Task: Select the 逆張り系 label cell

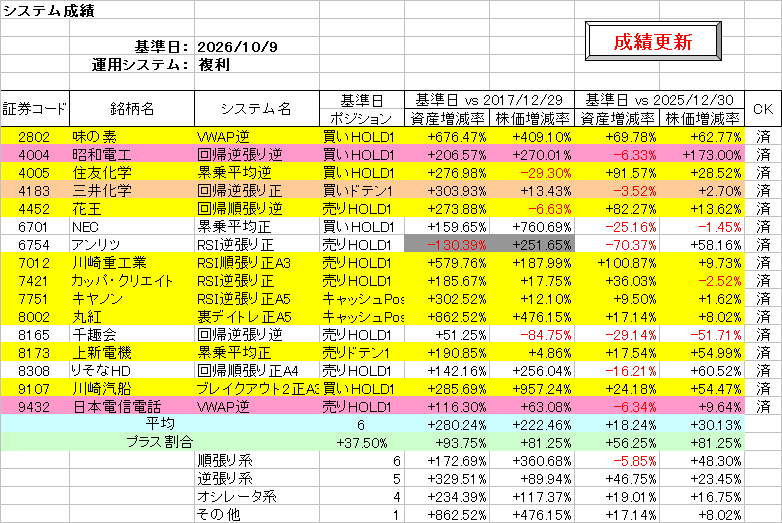Action: point(257,478)
